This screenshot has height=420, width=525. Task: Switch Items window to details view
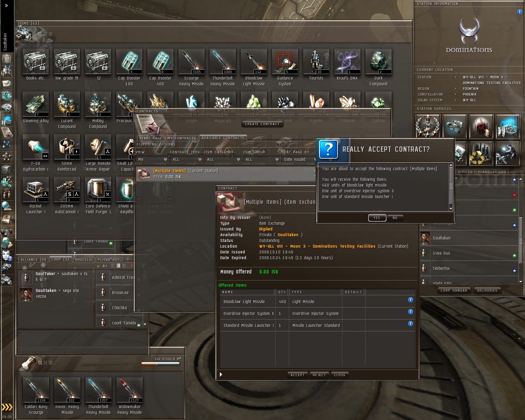click(x=45, y=34)
